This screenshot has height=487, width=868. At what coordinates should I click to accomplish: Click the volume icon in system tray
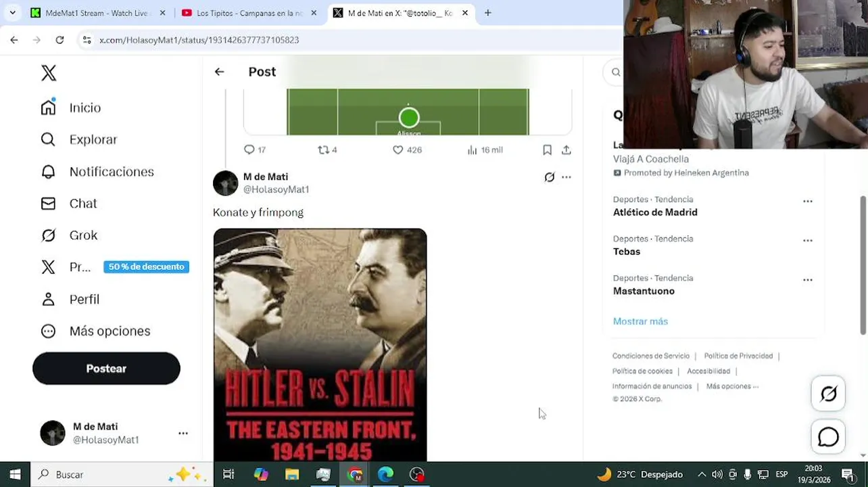point(717,474)
